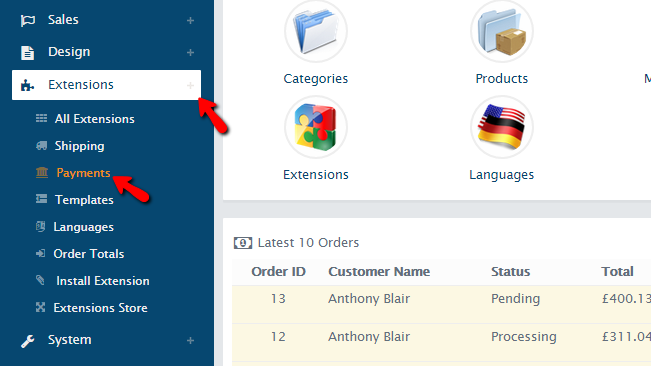
Task: Click the £311.04 total cell
Action: [626, 337]
